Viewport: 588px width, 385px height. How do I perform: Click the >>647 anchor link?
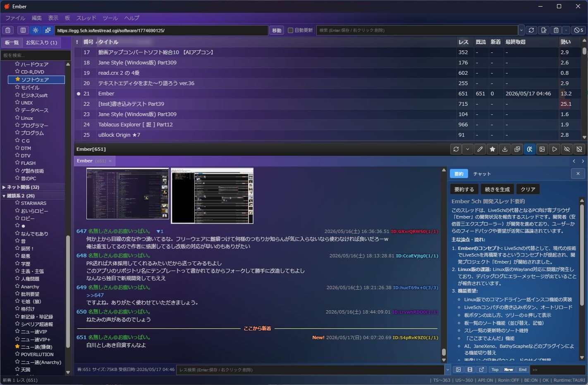pyautogui.click(x=95, y=295)
